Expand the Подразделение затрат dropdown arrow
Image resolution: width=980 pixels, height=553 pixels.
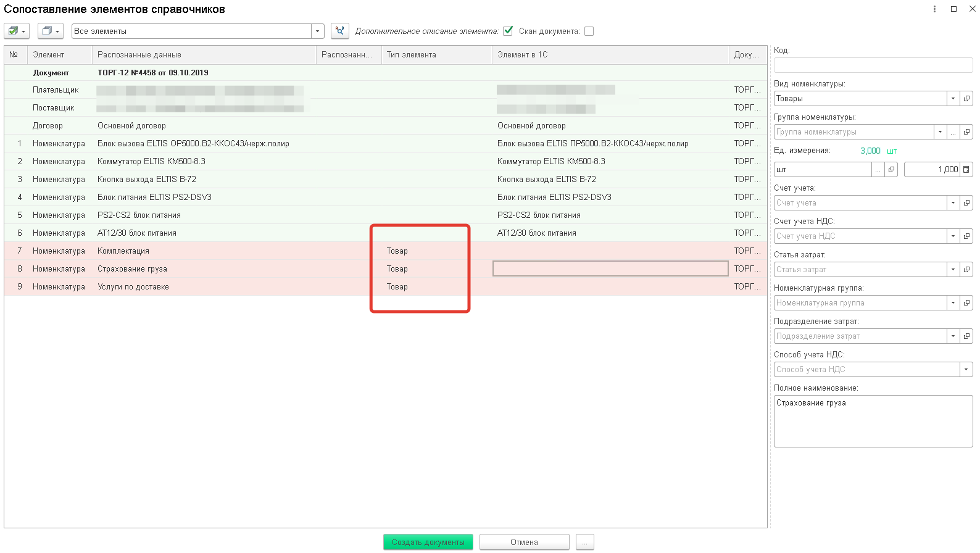pyautogui.click(x=953, y=336)
